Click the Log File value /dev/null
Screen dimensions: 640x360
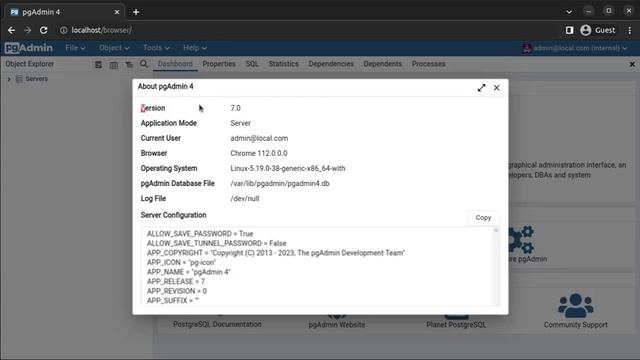tap(244, 199)
